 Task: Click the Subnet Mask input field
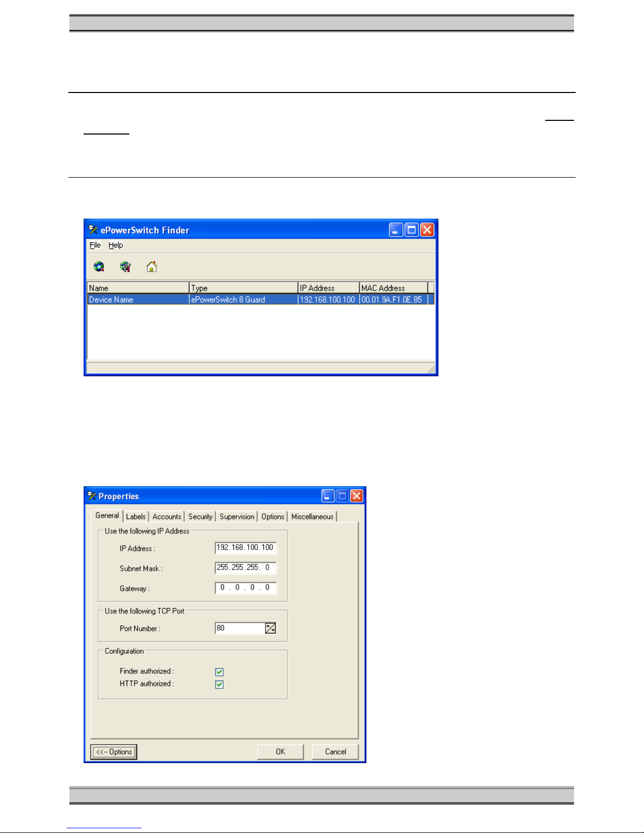246,568
